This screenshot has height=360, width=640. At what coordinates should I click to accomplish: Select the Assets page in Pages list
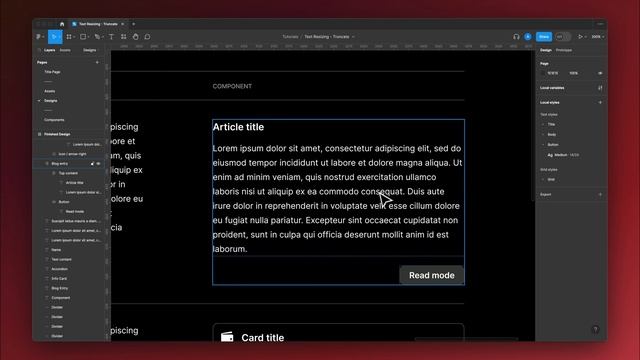(49, 91)
